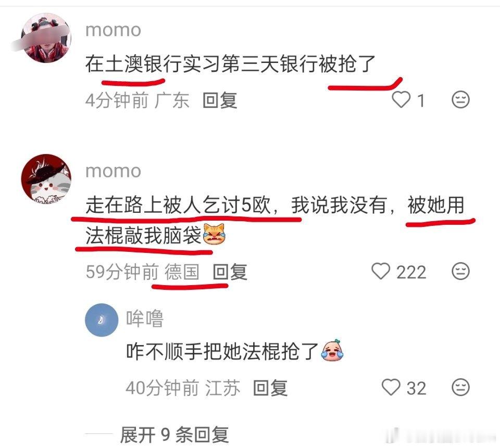500x448 pixels.
Task: Tap dislike face icon beside 222 likes
Action: pyautogui.click(x=460, y=272)
